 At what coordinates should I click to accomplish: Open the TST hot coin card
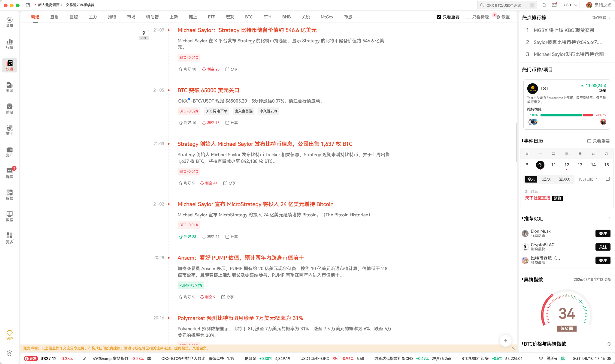coord(567,104)
